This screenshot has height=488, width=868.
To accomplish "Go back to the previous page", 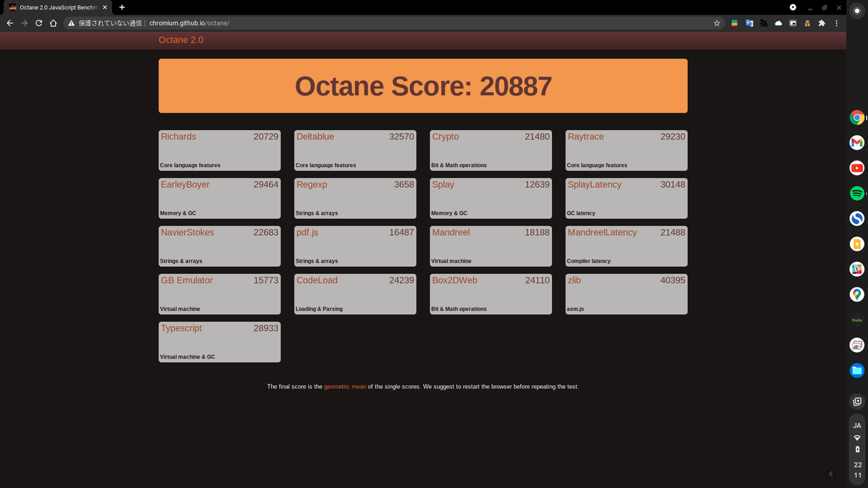I will coord(10,23).
